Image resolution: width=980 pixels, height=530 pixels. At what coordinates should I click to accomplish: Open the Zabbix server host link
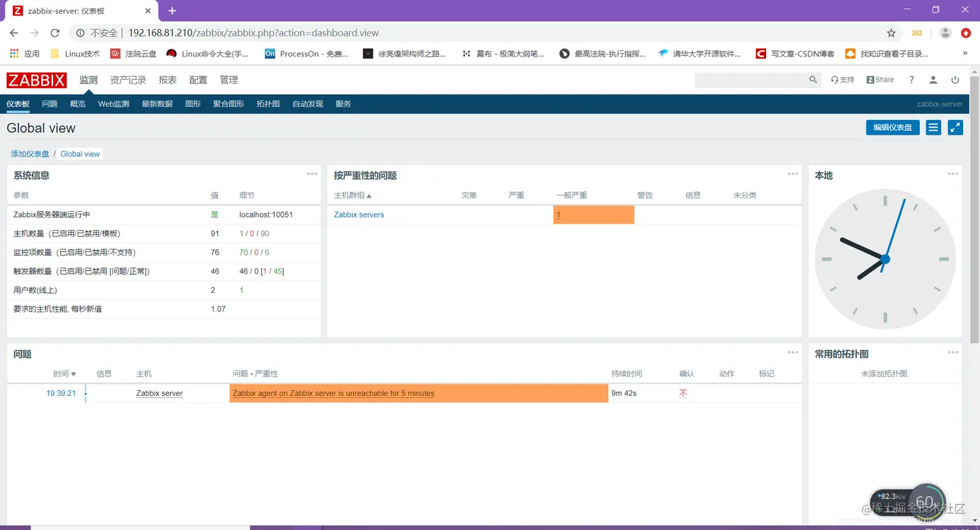pyautogui.click(x=159, y=393)
